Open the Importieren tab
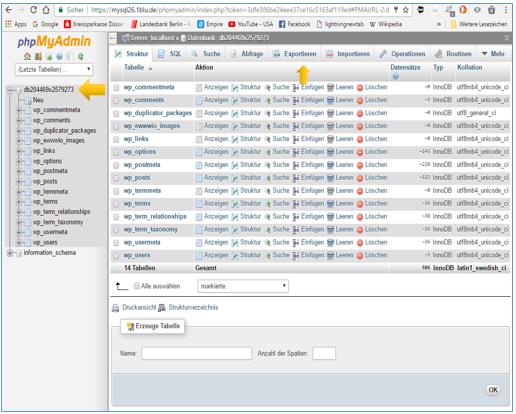This screenshot has height=414, width=516. [348, 54]
